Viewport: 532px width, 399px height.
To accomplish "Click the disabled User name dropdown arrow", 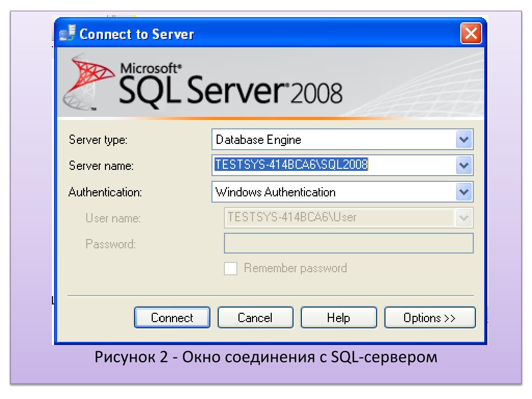I will pos(464,218).
